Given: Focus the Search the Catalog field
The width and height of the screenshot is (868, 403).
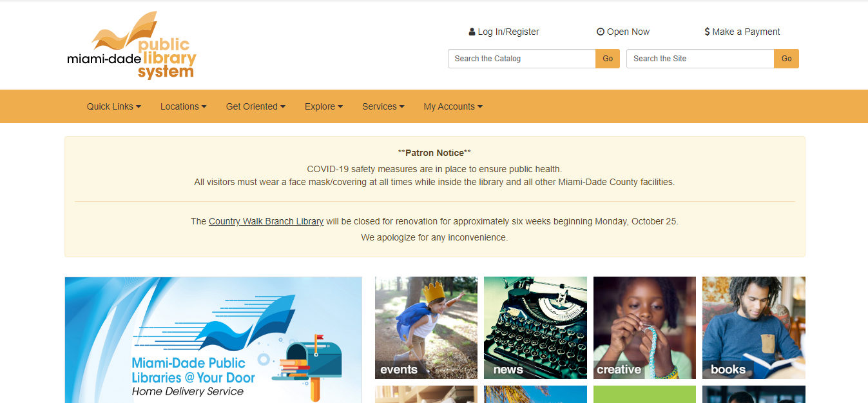Looking at the screenshot, I should click(522, 59).
